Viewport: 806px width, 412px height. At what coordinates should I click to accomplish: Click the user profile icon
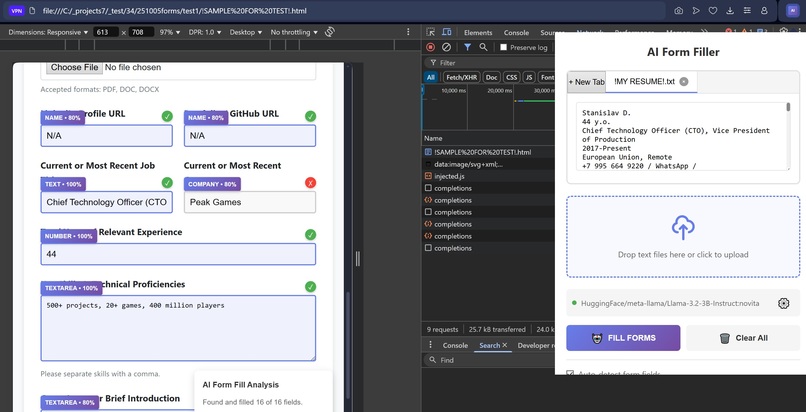(x=764, y=10)
